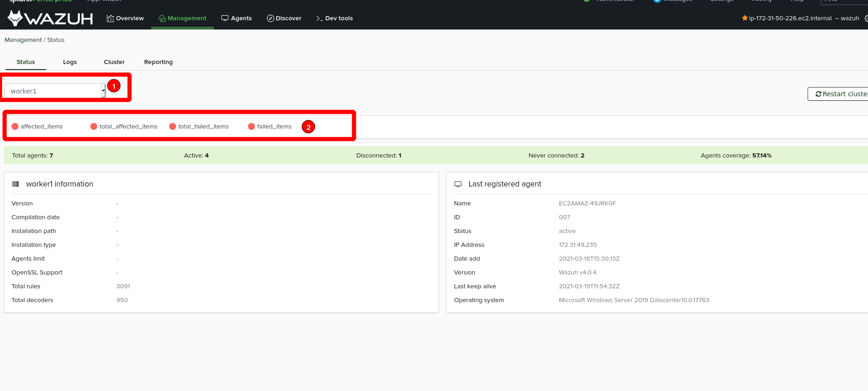This screenshot has width=868, height=391.
Task: Click the Agents coverage 57.14% statistic
Action: tap(736, 156)
